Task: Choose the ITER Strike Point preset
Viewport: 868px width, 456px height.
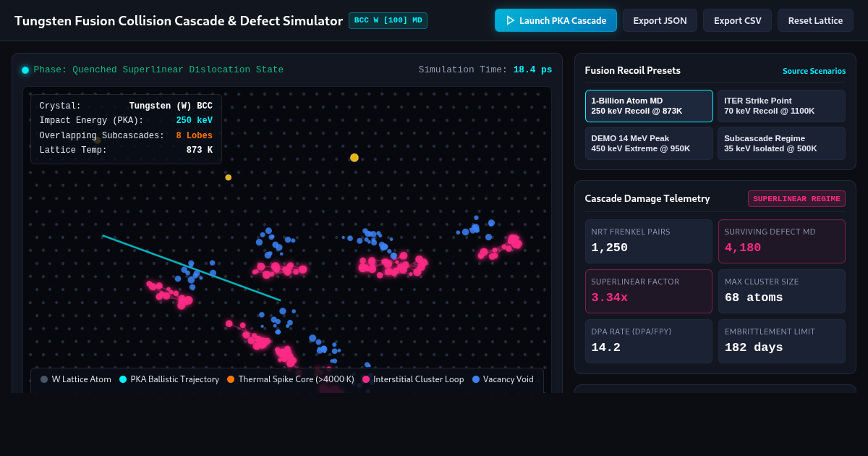Action: 781,106
